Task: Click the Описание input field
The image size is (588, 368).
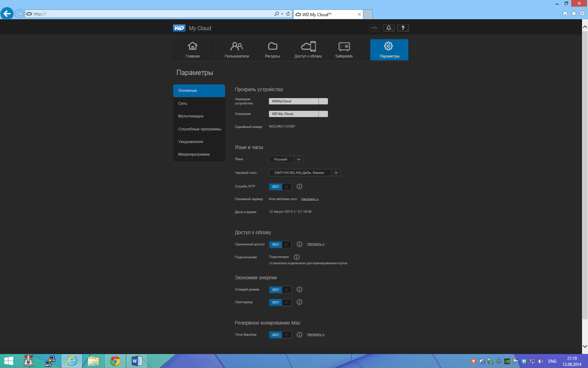Action: click(x=298, y=114)
